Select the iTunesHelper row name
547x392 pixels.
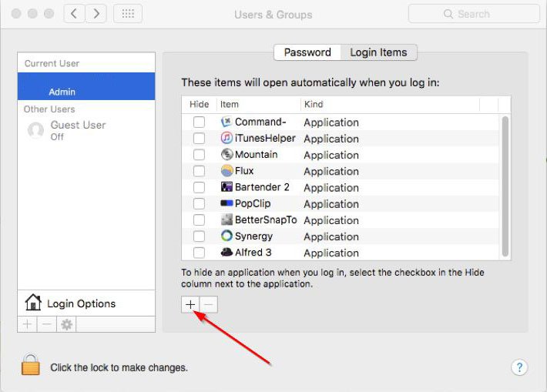[x=265, y=138]
